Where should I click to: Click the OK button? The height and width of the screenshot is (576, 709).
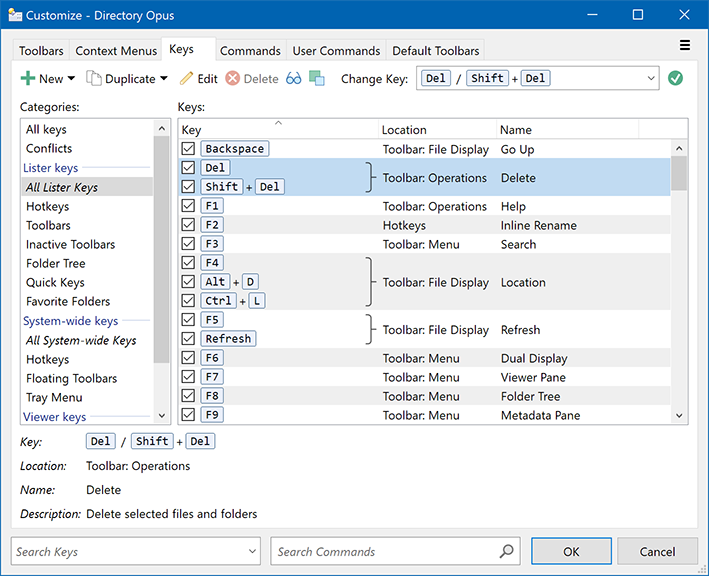571,551
